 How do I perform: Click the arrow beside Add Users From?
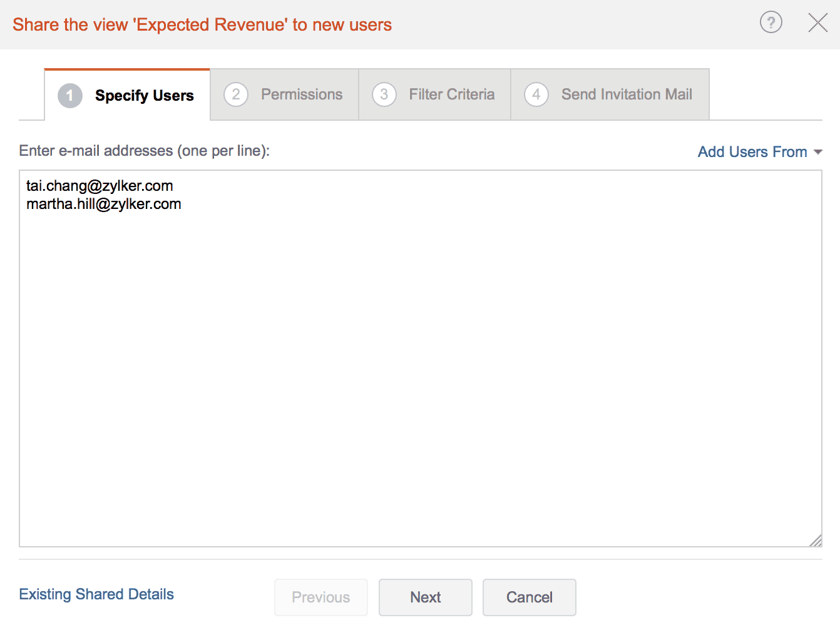coord(817,152)
